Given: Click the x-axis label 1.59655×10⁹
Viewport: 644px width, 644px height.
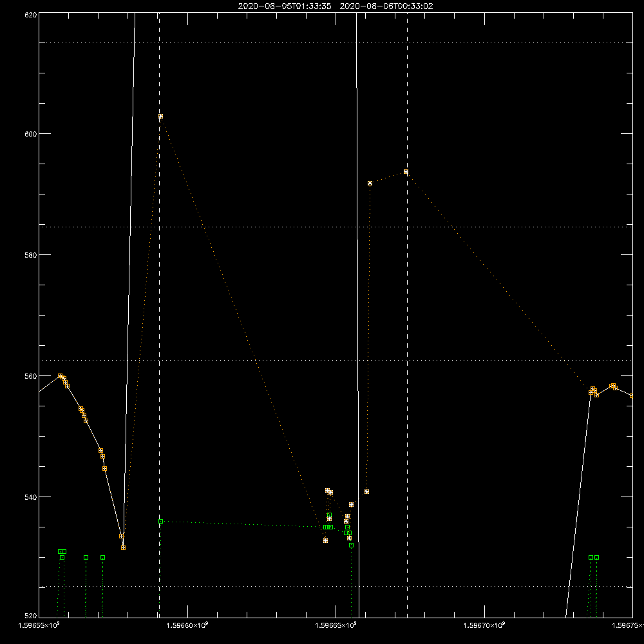Looking at the screenshot, I should (x=39, y=625).
